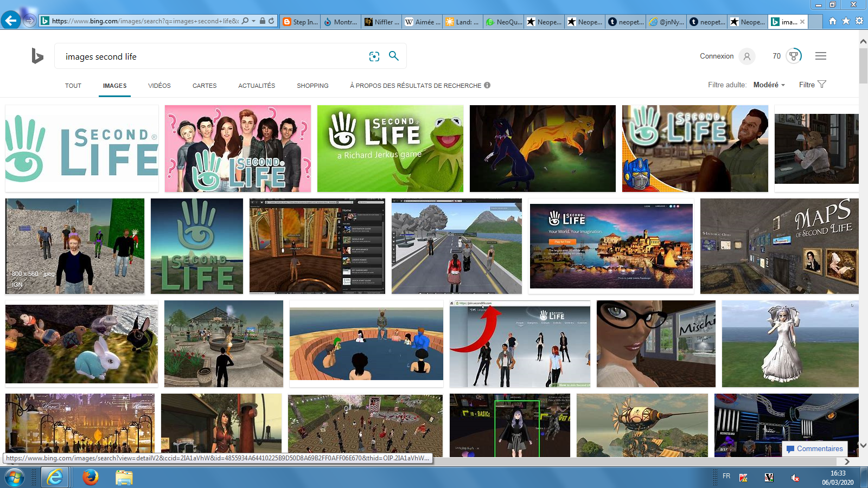Click the user profile avatar icon
The width and height of the screenshot is (868, 488).
click(x=747, y=56)
